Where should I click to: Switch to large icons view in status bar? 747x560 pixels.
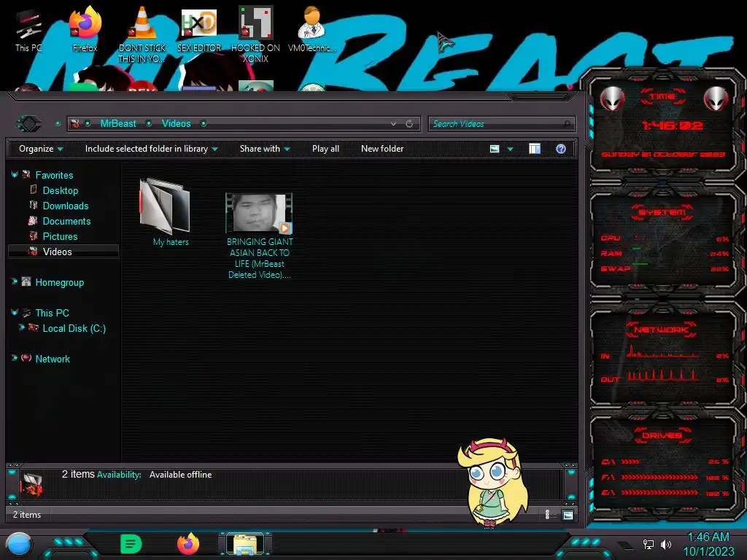click(568, 515)
